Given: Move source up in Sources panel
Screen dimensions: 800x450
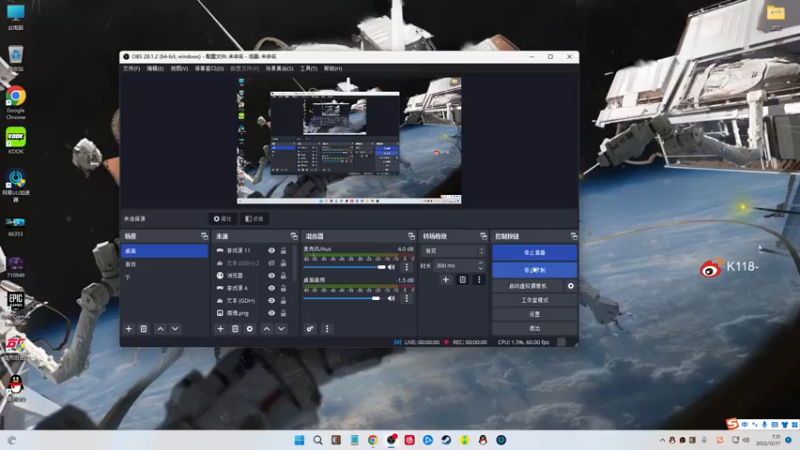Looking at the screenshot, I should 266,329.
